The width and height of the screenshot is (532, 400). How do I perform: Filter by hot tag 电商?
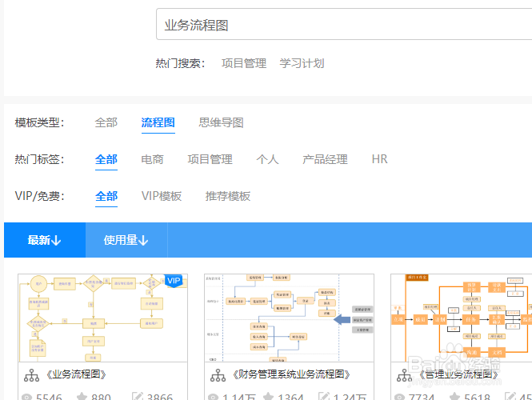[152, 159]
